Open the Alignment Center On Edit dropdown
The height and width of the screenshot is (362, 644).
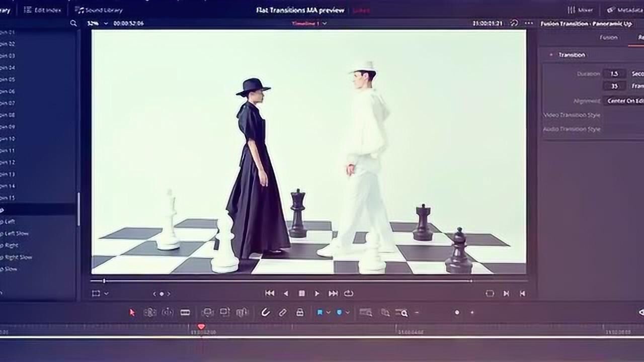click(x=624, y=101)
